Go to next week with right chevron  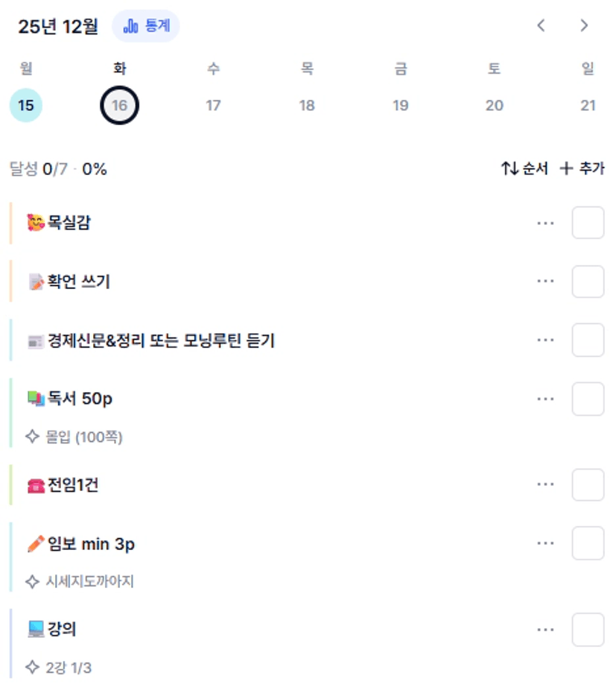pos(584,26)
